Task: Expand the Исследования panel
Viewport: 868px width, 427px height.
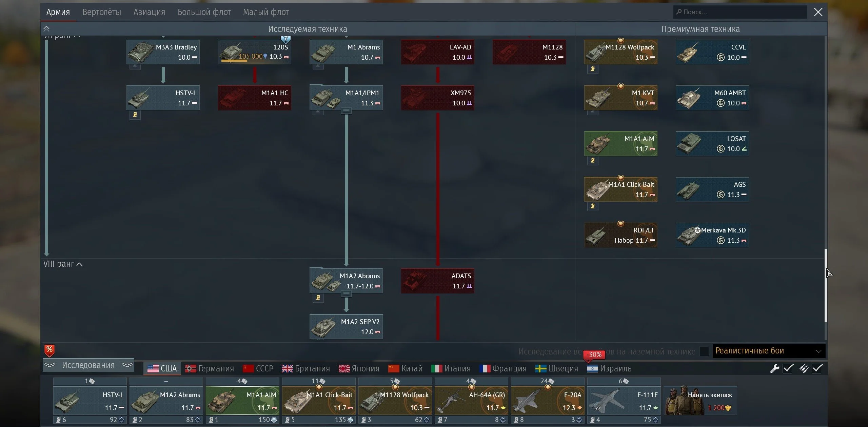Action: coord(88,365)
